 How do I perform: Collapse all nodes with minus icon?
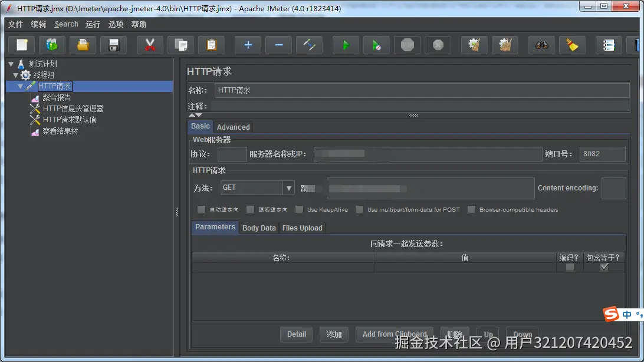click(x=278, y=45)
